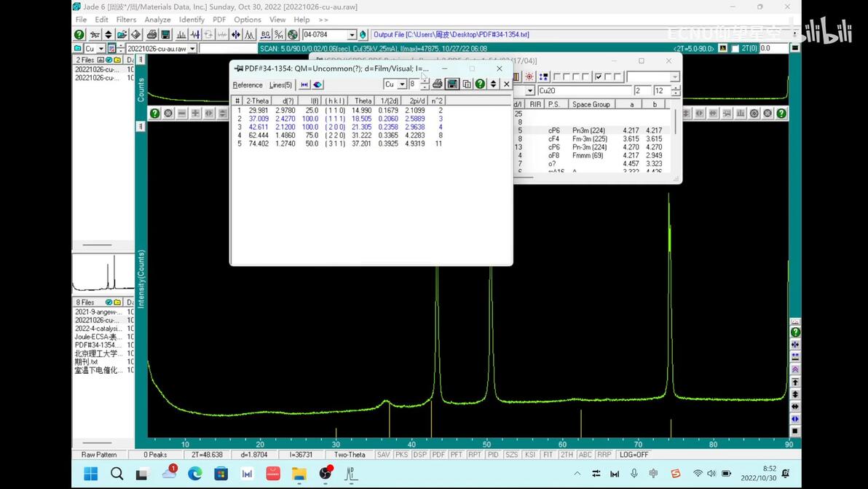Toggle the checked filter box in retrieval window

[599, 77]
